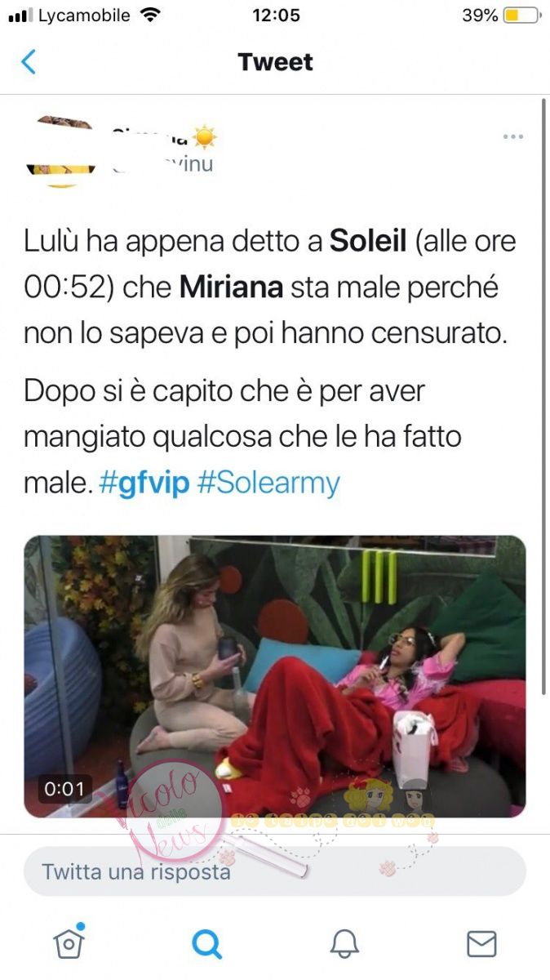This screenshot has width=550, height=980.
Task: Open the Notifications bell tab
Action: click(x=344, y=943)
